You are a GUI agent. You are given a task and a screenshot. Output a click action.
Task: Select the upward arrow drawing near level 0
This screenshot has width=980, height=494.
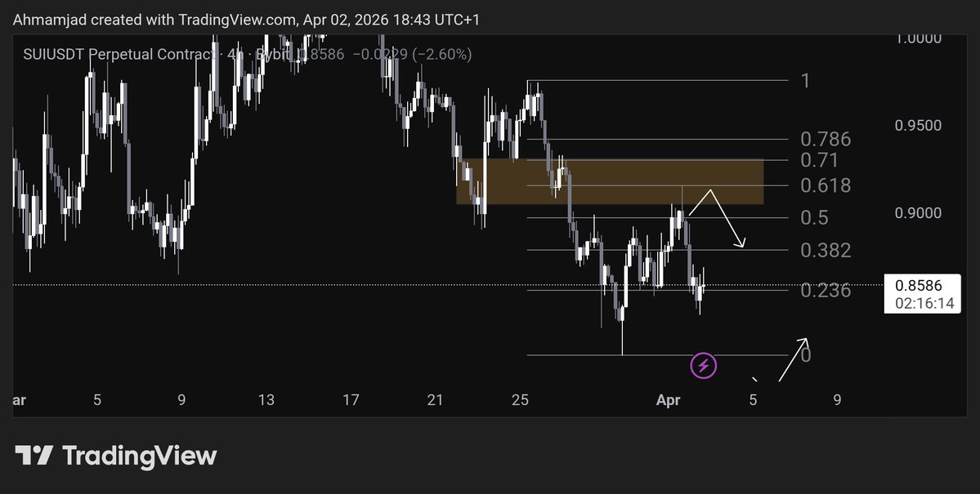(793, 359)
